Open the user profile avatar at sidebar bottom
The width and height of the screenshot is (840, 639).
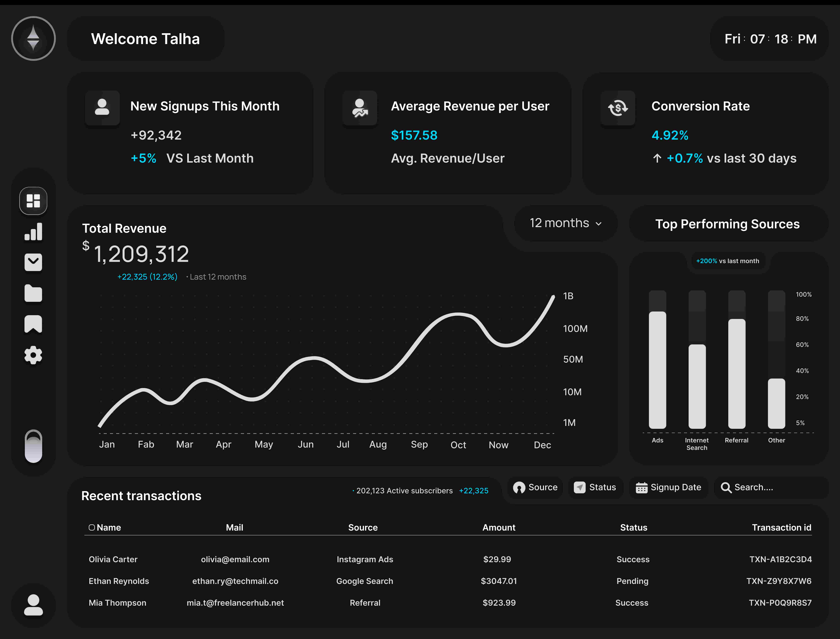pyautogui.click(x=34, y=605)
